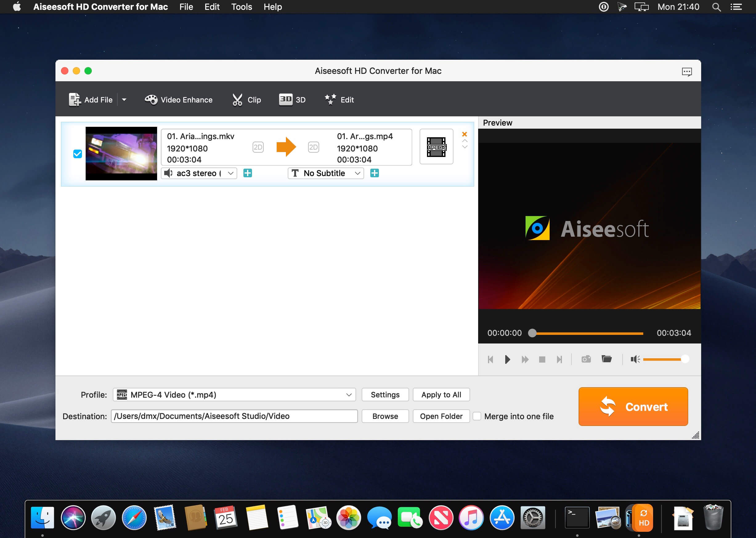Enable Merge into one file
Screen dimensions: 756x538
477,416
